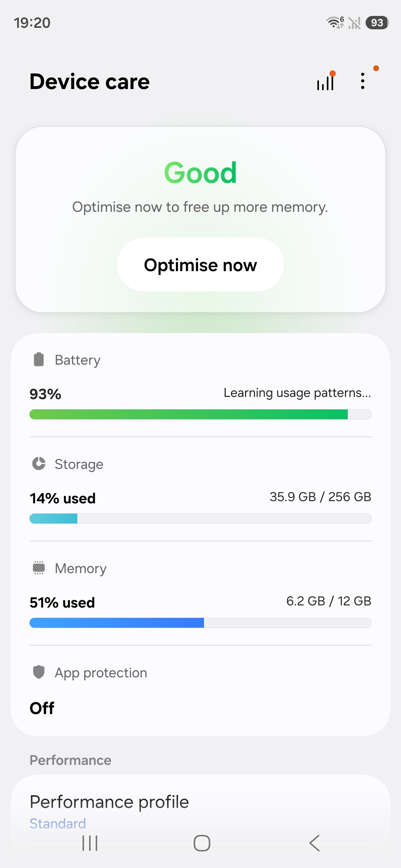Tap the Standard performance profile link
The width and height of the screenshot is (401, 868).
click(58, 823)
